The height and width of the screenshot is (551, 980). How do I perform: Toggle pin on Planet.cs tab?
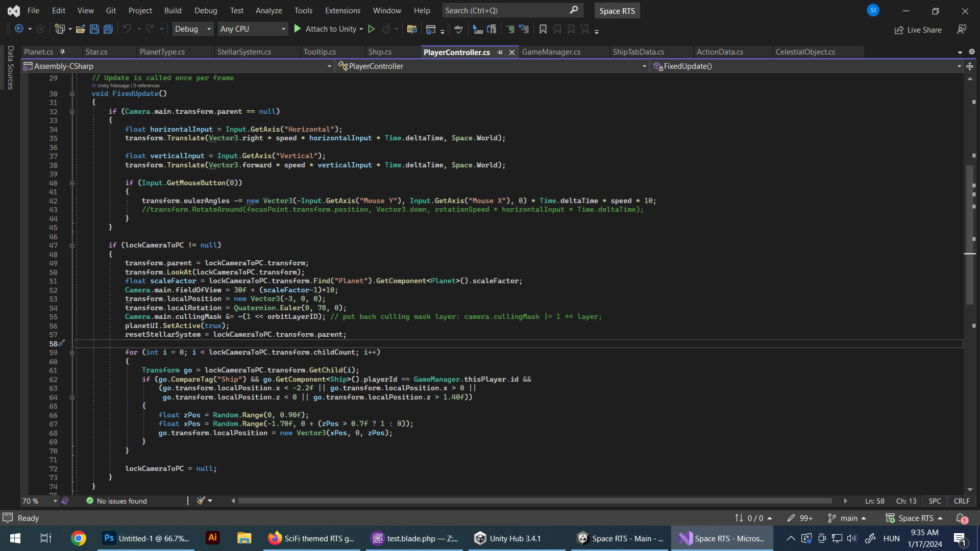pos(62,52)
